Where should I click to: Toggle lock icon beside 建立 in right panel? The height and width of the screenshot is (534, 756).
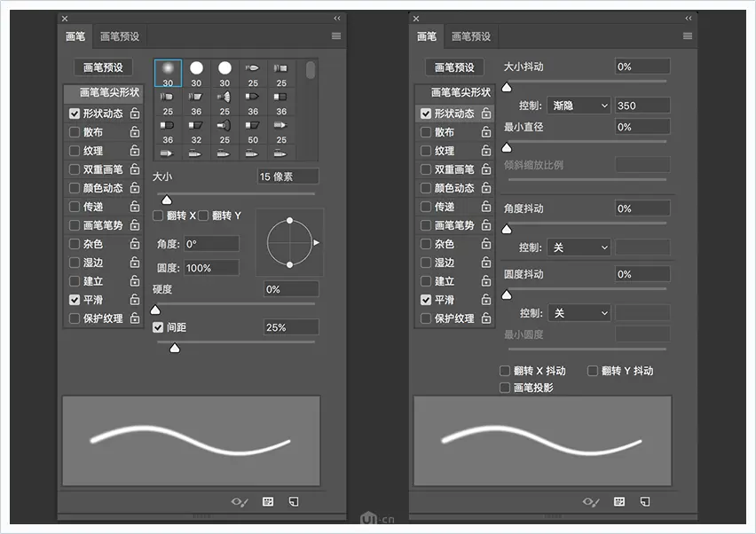point(486,280)
